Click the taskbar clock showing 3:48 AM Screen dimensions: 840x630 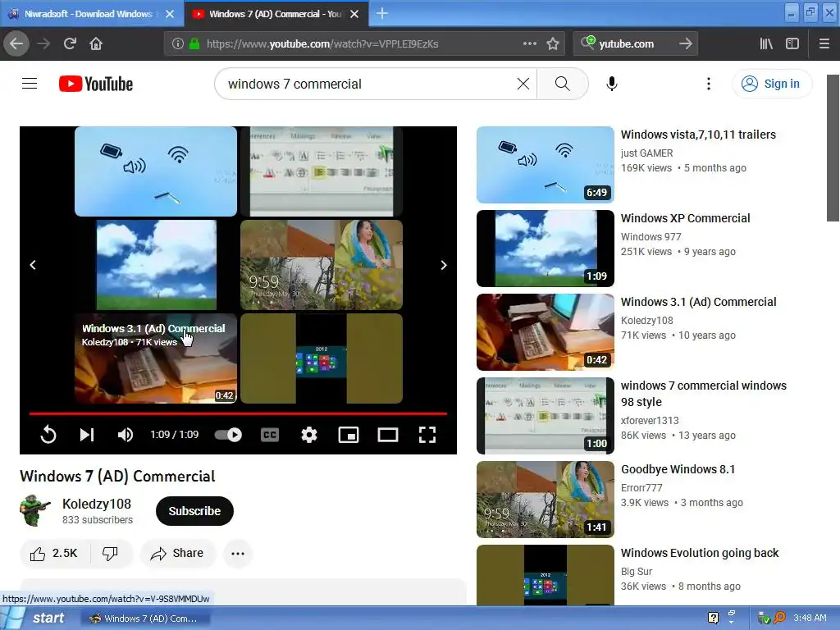[810, 619]
